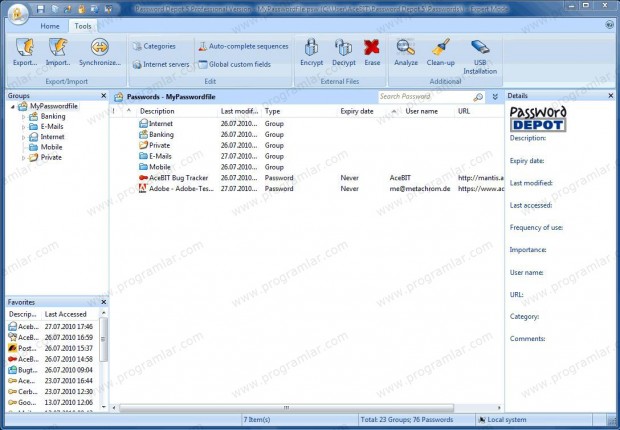Open the Synchronize tool
The width and height of the screenshot is (620, 430).
100,52
